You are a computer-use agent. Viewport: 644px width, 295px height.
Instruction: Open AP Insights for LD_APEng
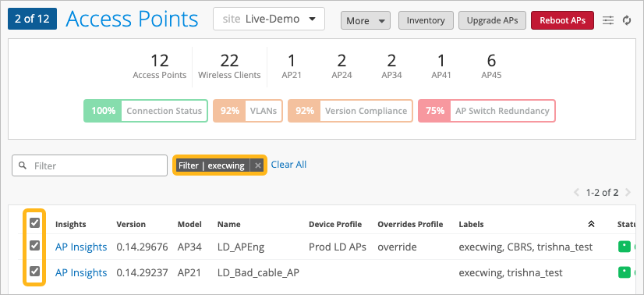coord(81,247)
